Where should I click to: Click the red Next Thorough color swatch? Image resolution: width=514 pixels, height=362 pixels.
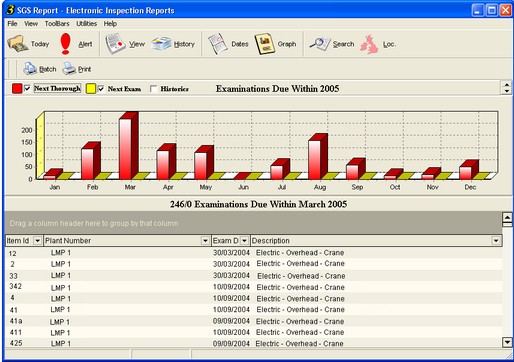coord(17,88)
